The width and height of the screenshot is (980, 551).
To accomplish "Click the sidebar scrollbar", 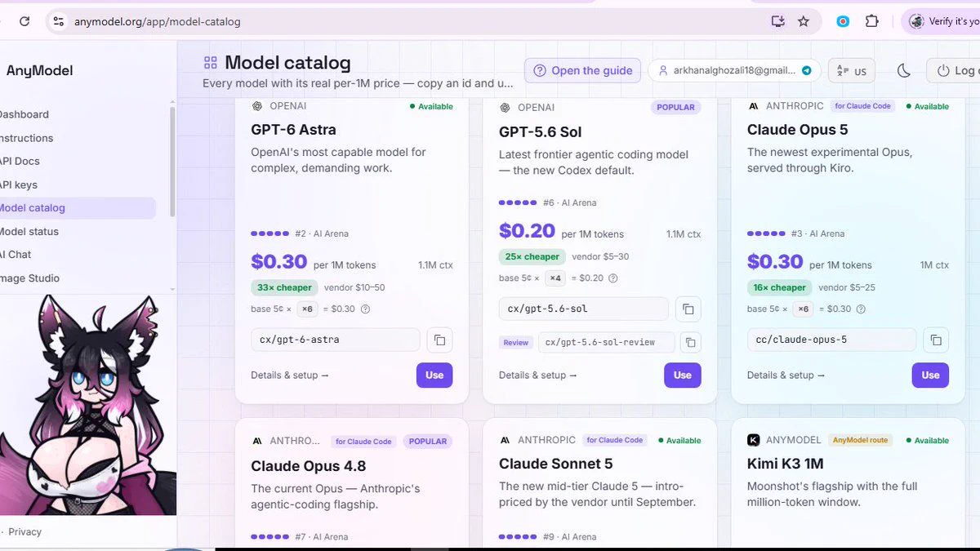I will [171, 162].
